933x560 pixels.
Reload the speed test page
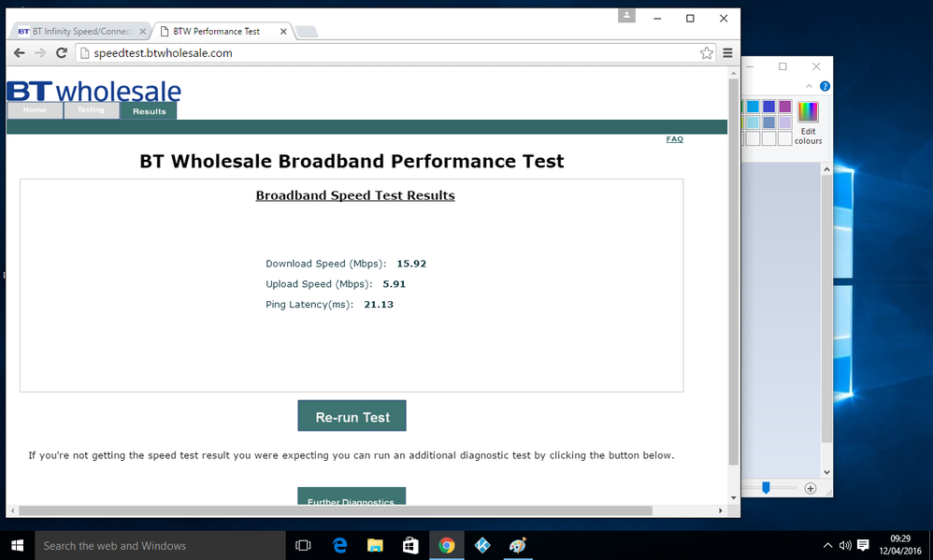point(62,53)
